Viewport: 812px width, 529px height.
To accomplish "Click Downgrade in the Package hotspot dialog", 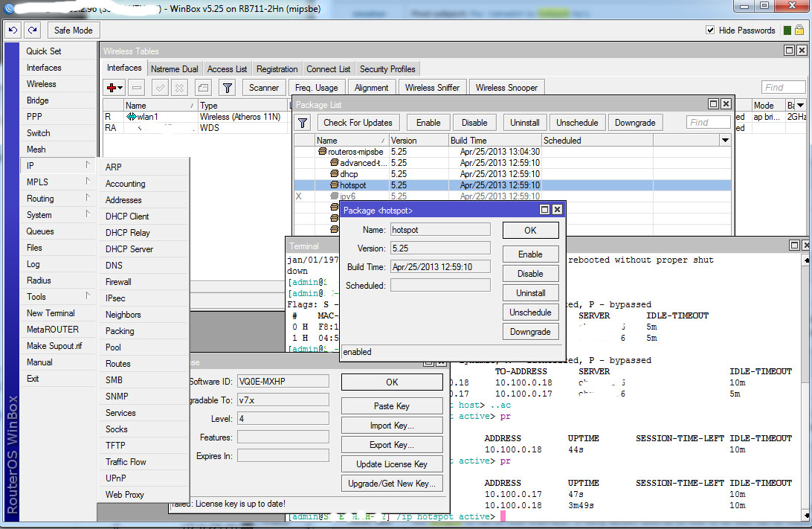I will (x=531, y=332).
